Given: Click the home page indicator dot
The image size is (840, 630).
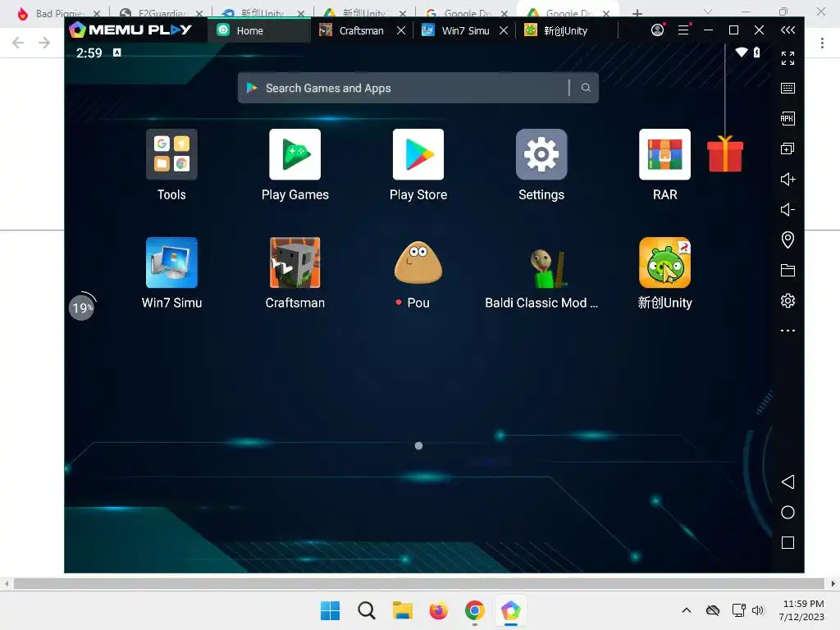Looking at the screenshot, I should point(418,445).
